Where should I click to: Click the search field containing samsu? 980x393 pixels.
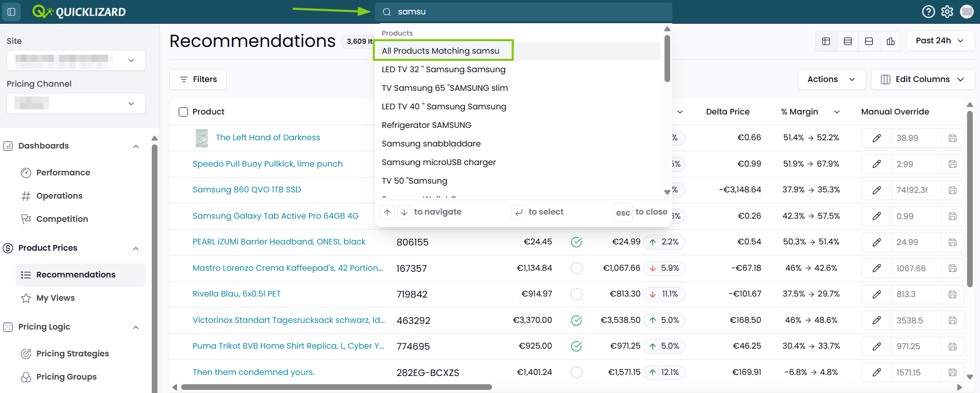click(x=524, y=12)
